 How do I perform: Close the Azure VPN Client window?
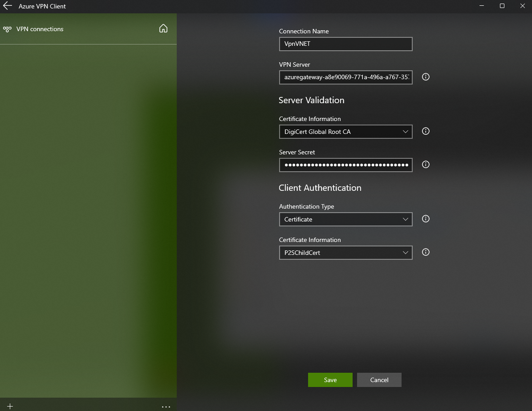point(523,6)
